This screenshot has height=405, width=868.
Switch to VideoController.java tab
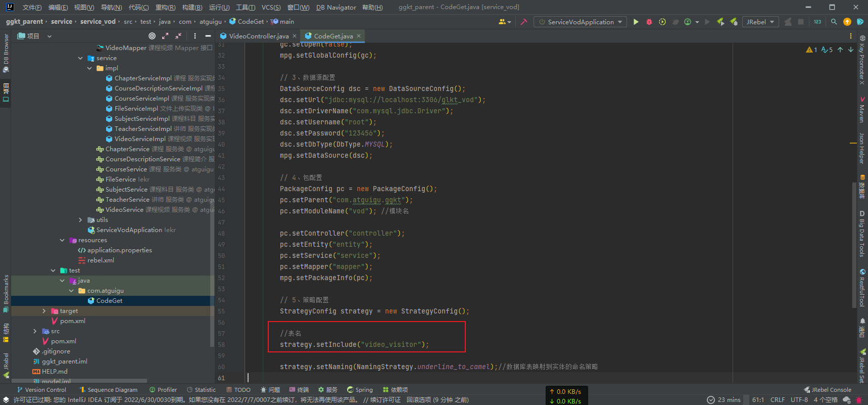coord(258,36)
